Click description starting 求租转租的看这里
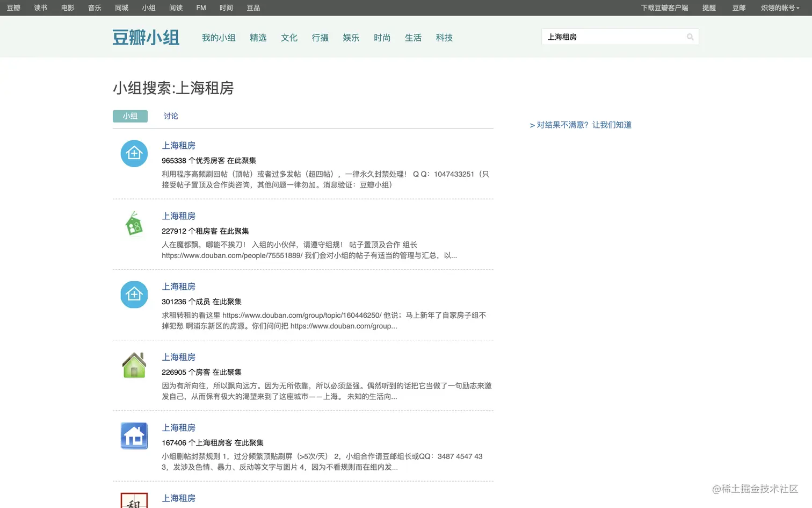 coord(324,320)
